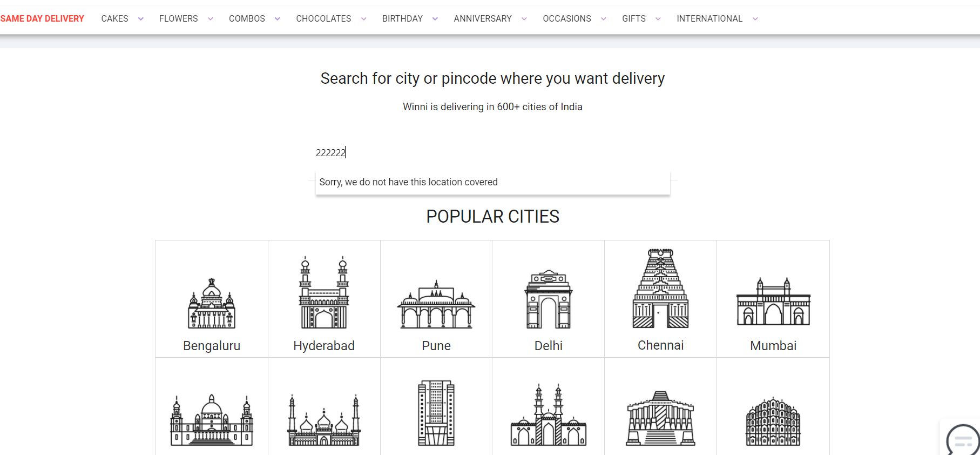Screen dimensions: 980x455
Task: Click the Chennai temple icon
Action: [x=661, y=289]
